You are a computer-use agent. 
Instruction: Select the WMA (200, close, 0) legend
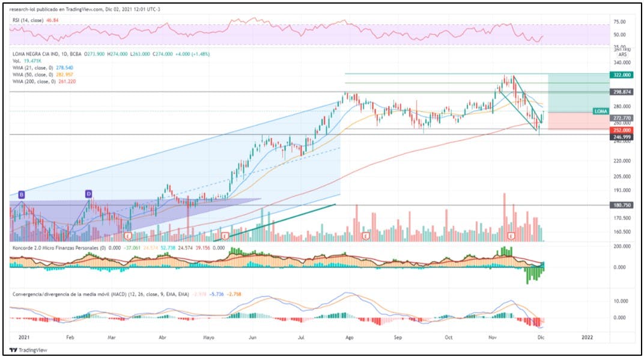[x=44, y=81]
